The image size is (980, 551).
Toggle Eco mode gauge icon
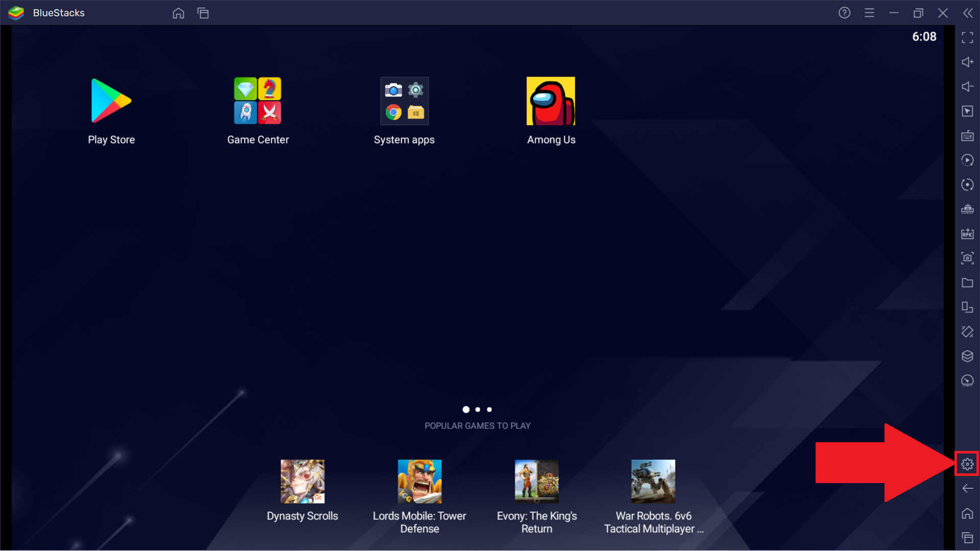click(x=967, y=381)
